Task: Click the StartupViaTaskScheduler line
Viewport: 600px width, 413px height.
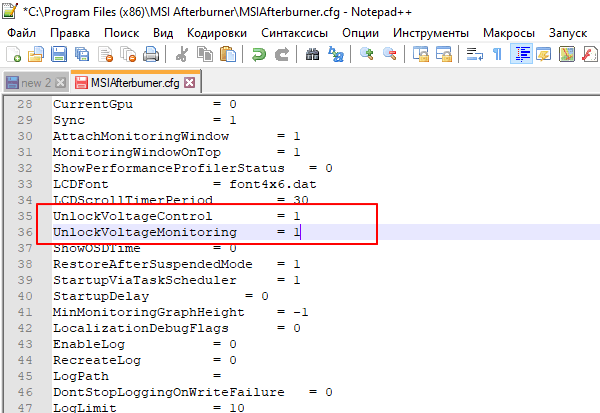Action: click(x=176, y=280)
